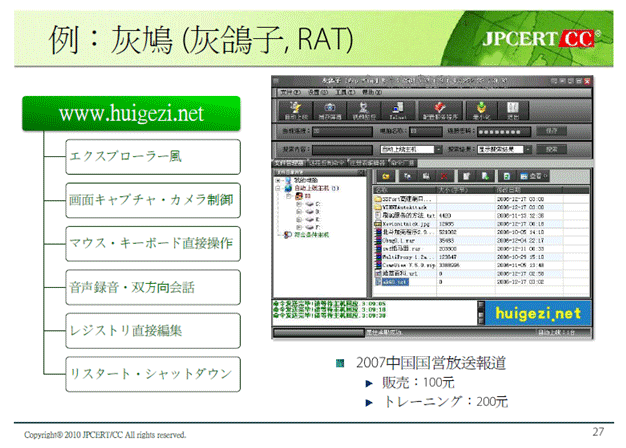
Task: Select the C: drive in tree
Action: [313, 204]
